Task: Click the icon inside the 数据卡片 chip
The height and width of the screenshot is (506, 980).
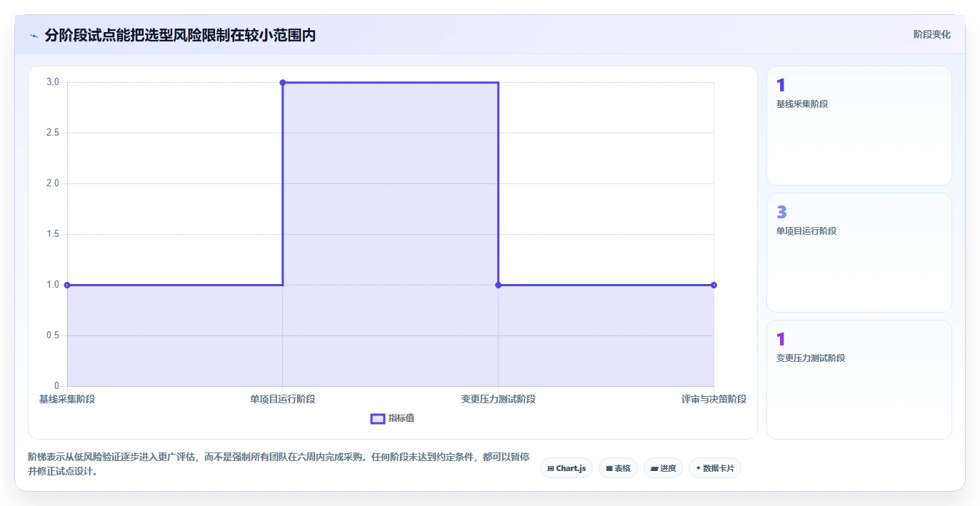Action: pos(698,468)
